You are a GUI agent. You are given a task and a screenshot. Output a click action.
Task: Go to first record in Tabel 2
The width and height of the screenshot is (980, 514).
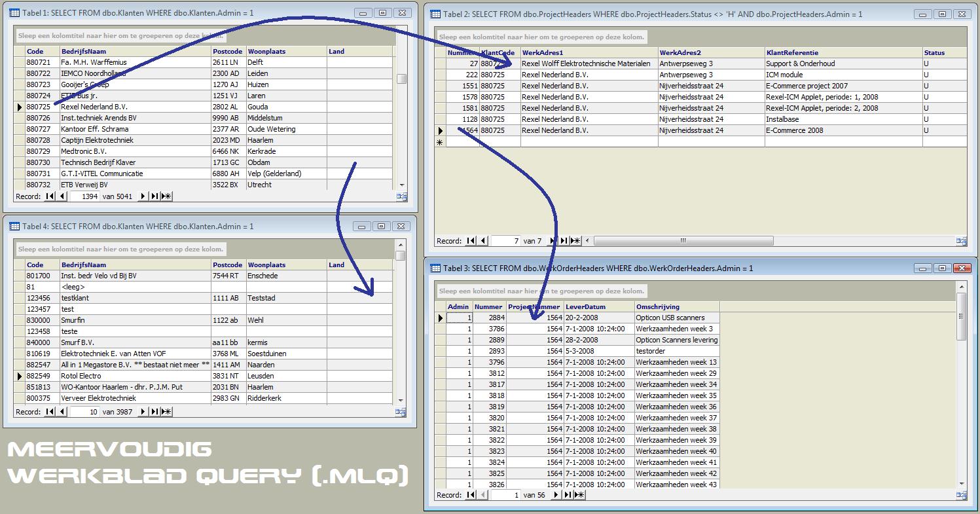pyautogui.click(x=471, y=241)
